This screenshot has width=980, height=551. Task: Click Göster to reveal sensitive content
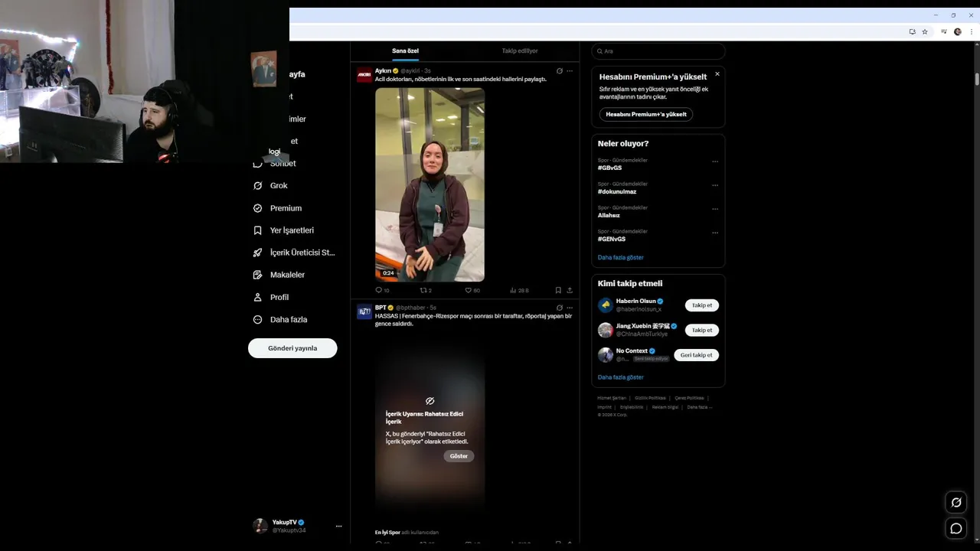(459, 456)
